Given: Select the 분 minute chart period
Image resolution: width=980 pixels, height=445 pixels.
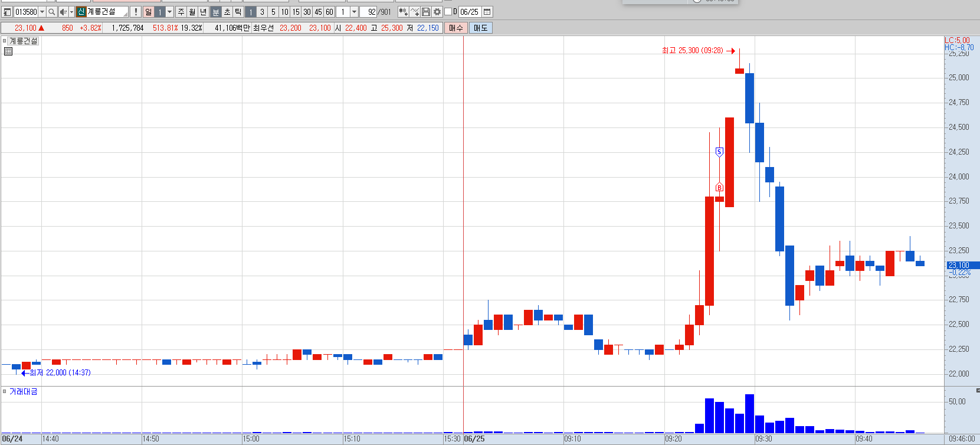Looking at the screenshot, I should pyautogui.click(x=216, y=12).
